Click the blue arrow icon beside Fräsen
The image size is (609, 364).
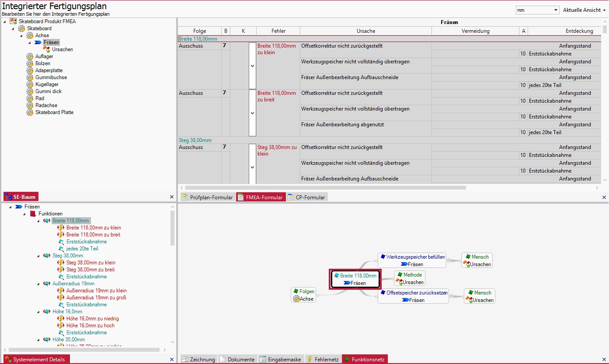[x=38, y=42]
